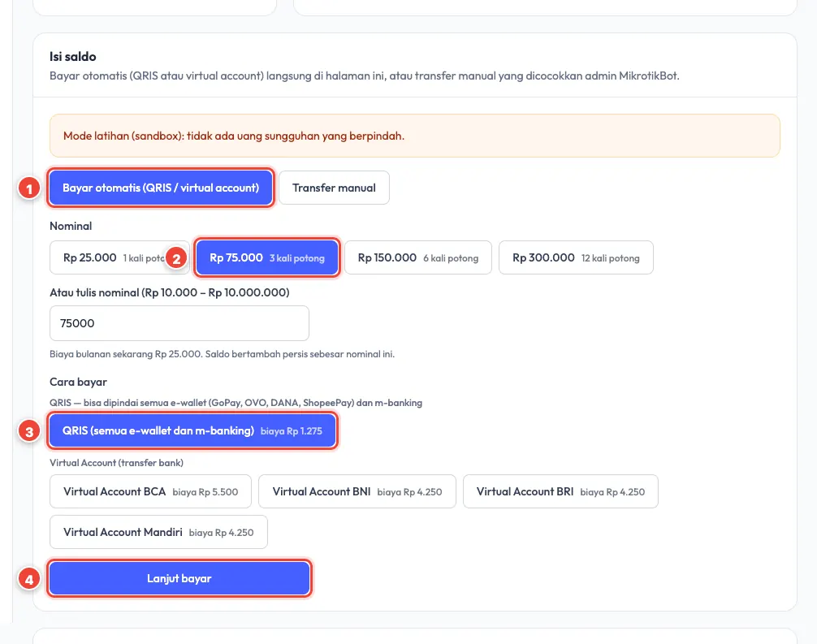Switch to Transfer manual tab
817x644 pixels.
pyautogui.click(x=334, y=188)
